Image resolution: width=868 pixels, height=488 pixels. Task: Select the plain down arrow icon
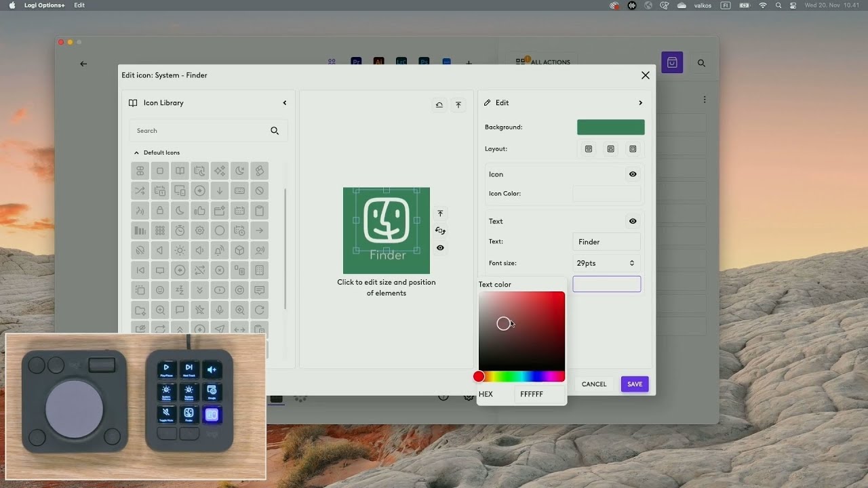(220, 191)
